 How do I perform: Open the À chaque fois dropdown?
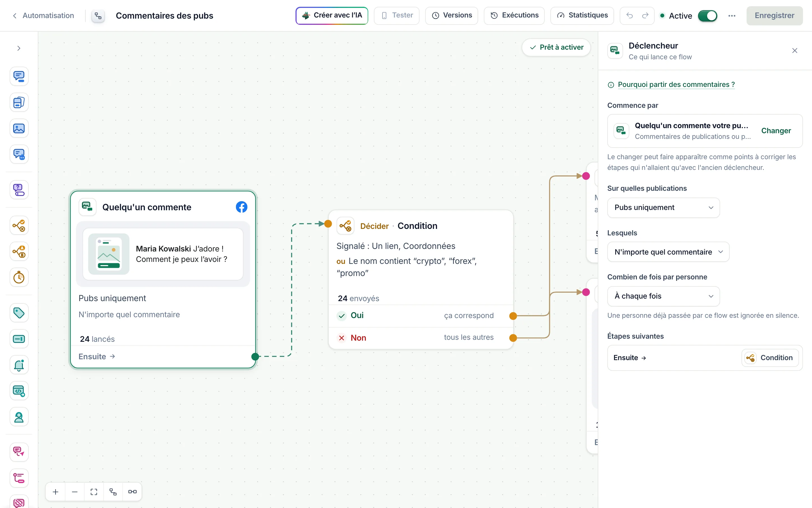(663, 296)
